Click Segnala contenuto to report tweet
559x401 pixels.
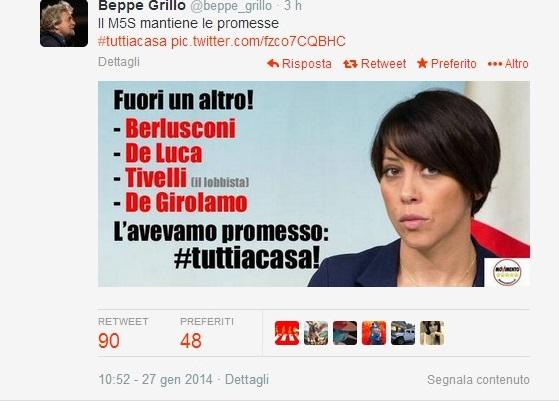478,380
